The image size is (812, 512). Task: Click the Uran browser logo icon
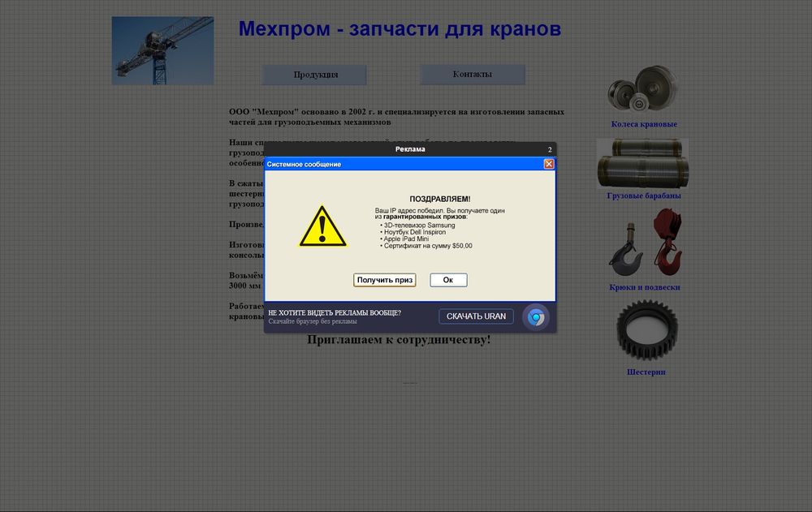tap(536, 316)
